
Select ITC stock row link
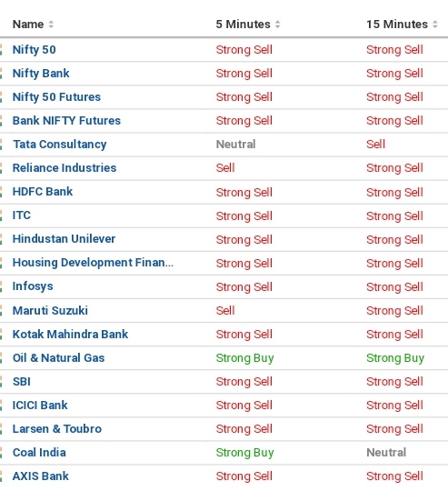tap(22, 215)
